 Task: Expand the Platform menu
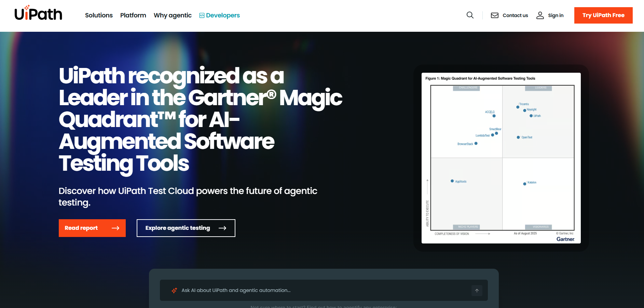click(x=133, y=15)
